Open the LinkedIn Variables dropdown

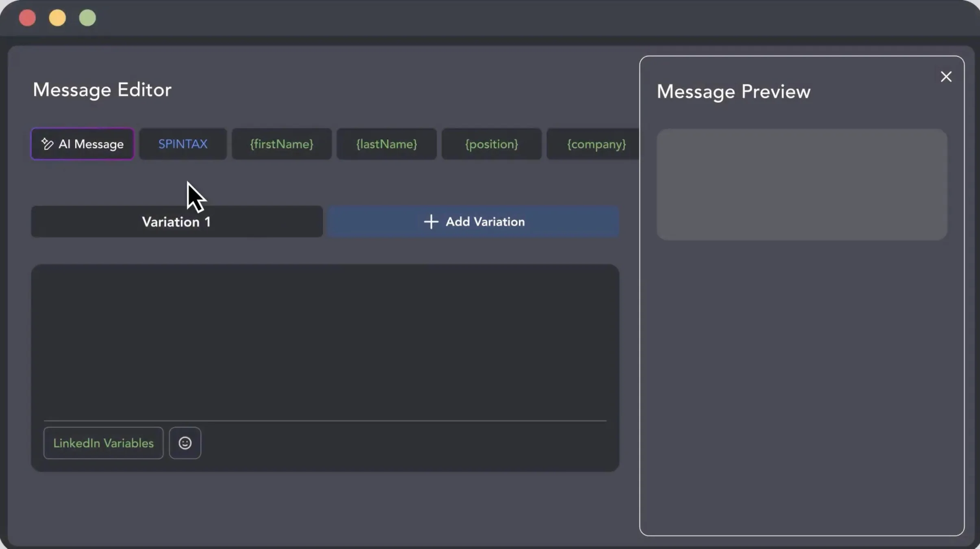(103, 443)
